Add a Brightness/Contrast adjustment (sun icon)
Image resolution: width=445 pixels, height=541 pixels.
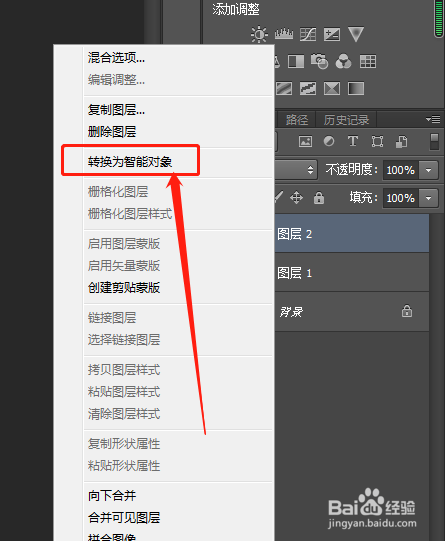[x=259, y=34]
